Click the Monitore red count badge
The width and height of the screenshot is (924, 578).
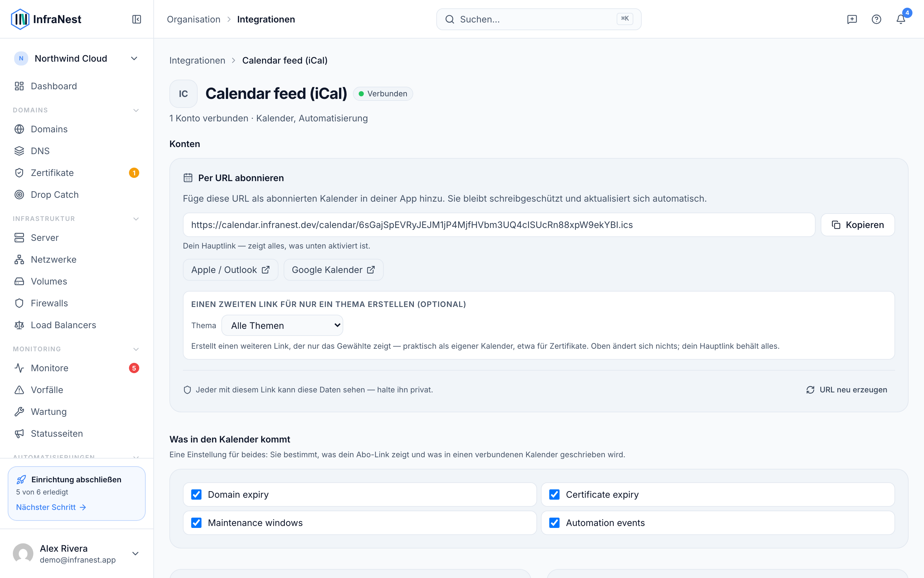(134, 368)
